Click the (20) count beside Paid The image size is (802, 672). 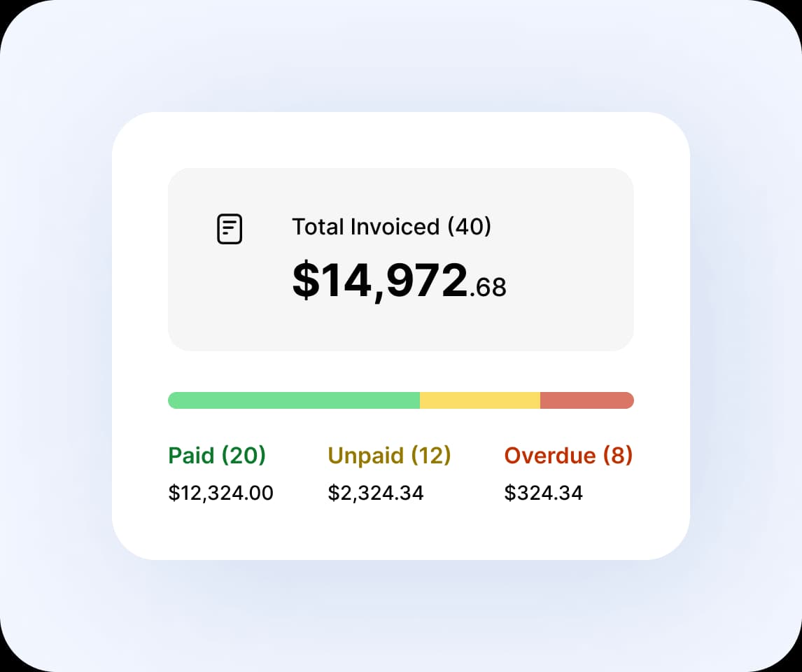[x=244, y=456]
